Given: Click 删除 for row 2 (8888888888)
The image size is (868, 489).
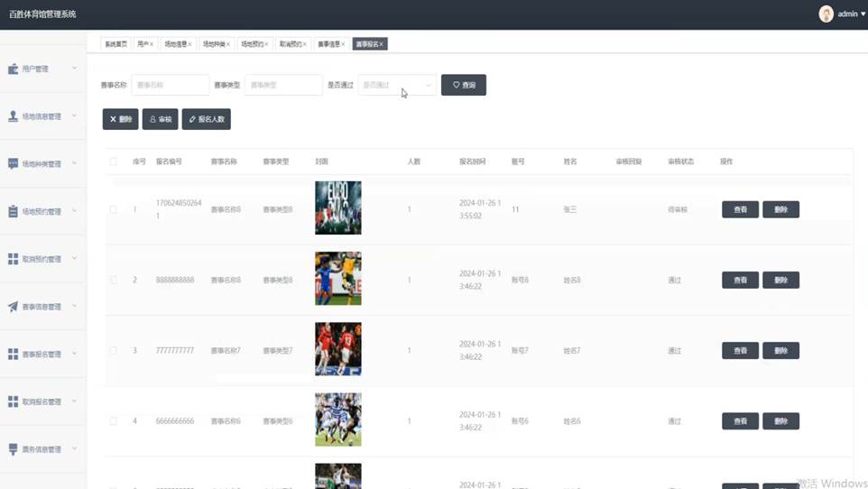Looking at the screenshot, I should 780,280.
